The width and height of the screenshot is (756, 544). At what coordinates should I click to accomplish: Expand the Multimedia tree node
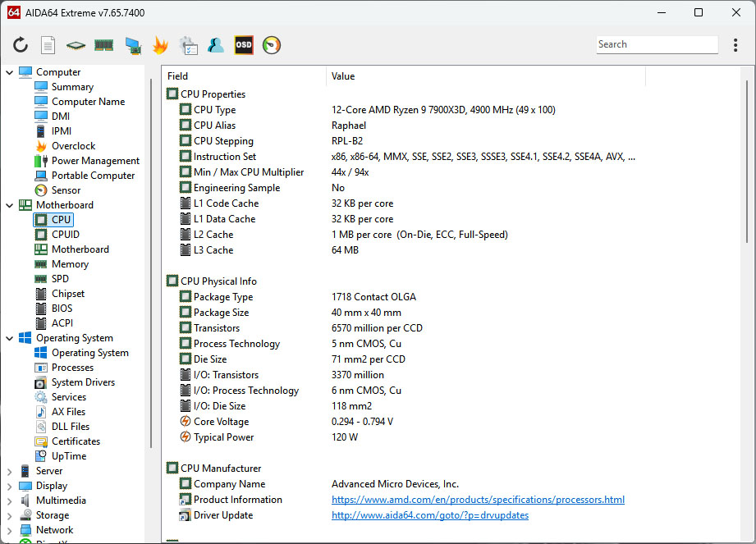pos(9,501)
